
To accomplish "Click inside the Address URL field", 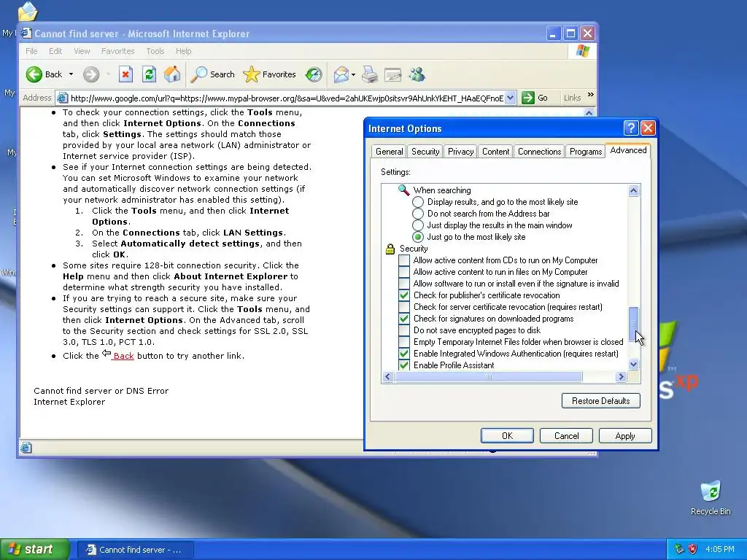I will tap(287, 98).
